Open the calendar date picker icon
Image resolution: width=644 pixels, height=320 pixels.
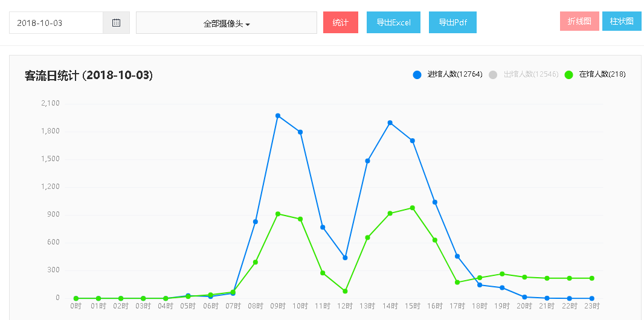[x=116, y=22]
